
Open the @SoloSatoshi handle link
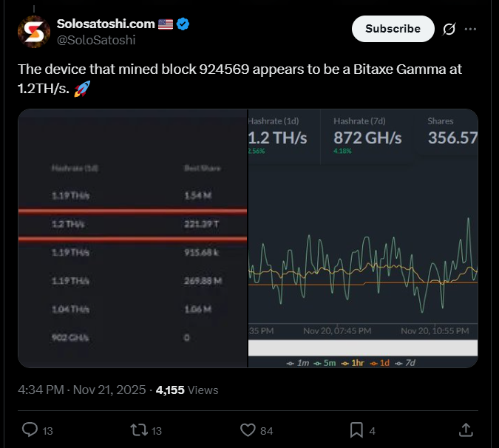coord(96,39)
